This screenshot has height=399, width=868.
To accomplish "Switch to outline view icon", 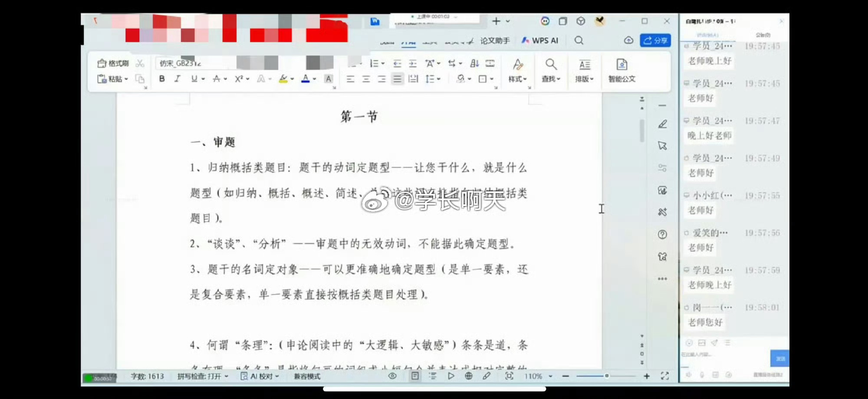I will (433, 376).
